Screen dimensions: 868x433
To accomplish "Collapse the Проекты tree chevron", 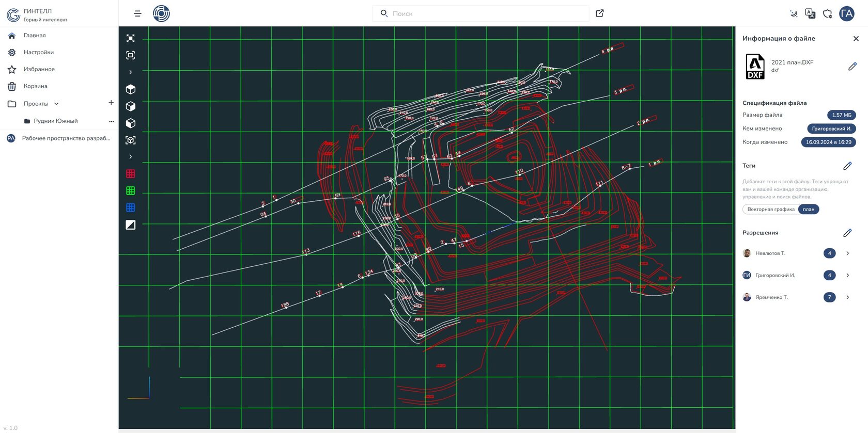I will [x=56, y=104].
